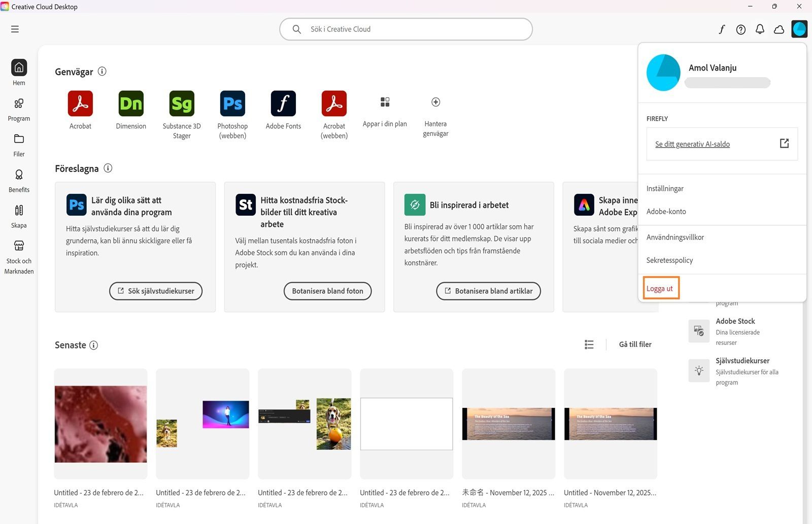
Task: Click Botanisera bland artiklar button
Action: [x=488, y=291]
